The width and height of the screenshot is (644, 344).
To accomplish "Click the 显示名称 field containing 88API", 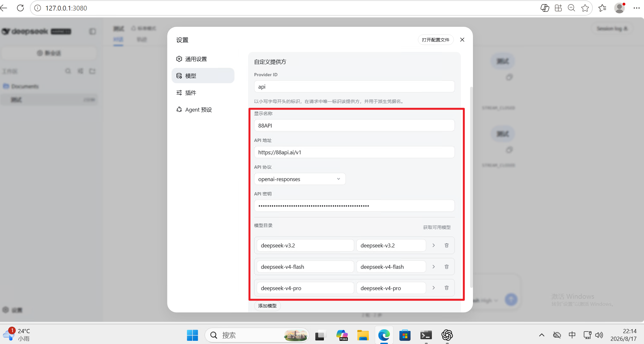I will pyautogui.click(x=354, y=125).
